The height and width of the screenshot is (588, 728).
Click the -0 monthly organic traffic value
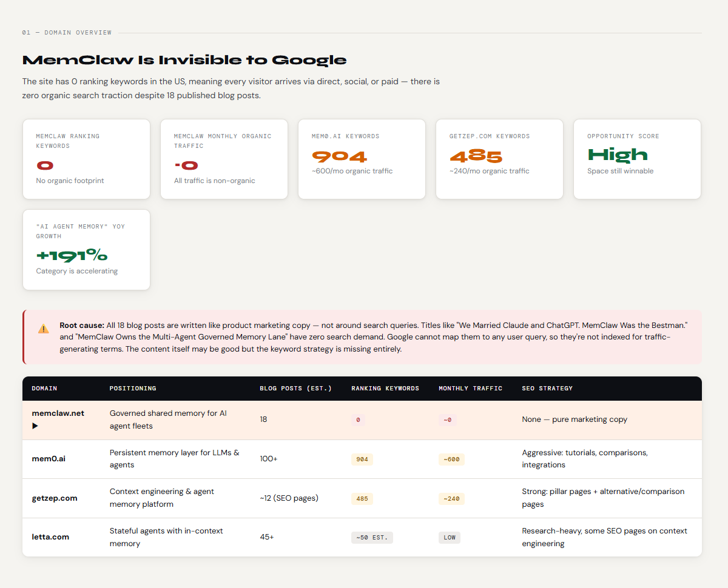pyautogui.click(x=186, y=165)
